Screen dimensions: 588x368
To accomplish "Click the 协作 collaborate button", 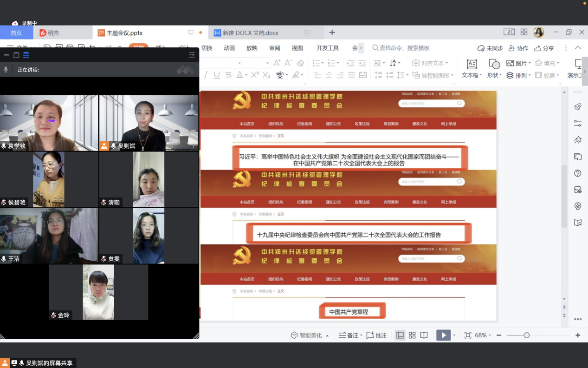I will [518, 48].
